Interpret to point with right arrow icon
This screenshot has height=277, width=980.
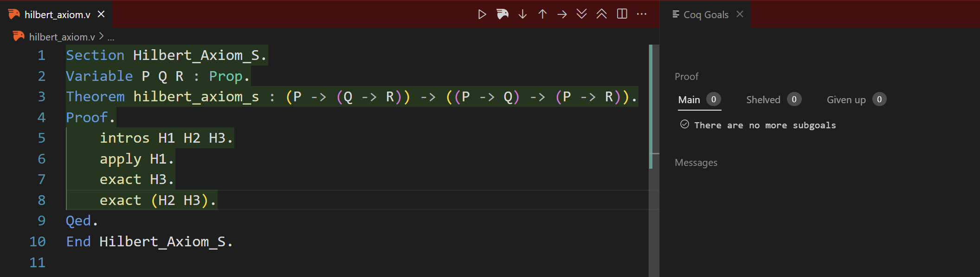(562, 14)
